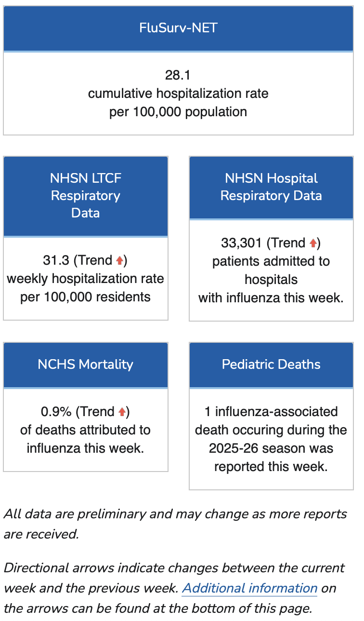Click the Pediatric Deaths card header
The height and width of the screenshot is (621, 364).
271,364
